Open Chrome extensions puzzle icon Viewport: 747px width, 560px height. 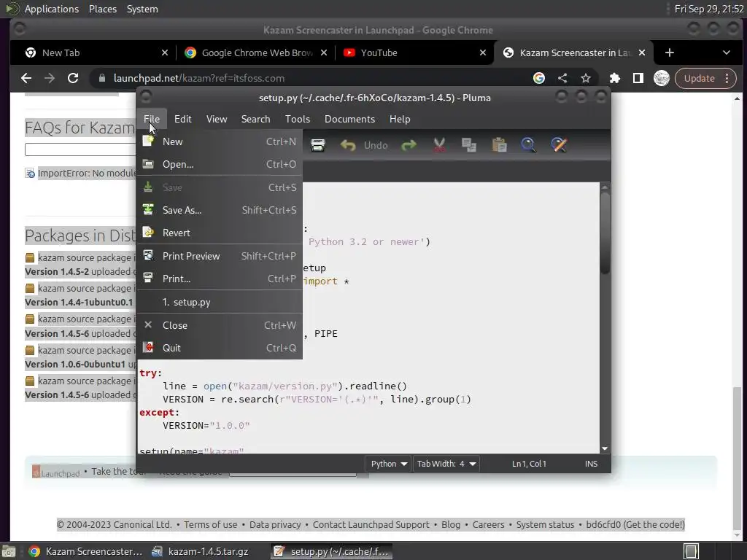coord(615,78)
